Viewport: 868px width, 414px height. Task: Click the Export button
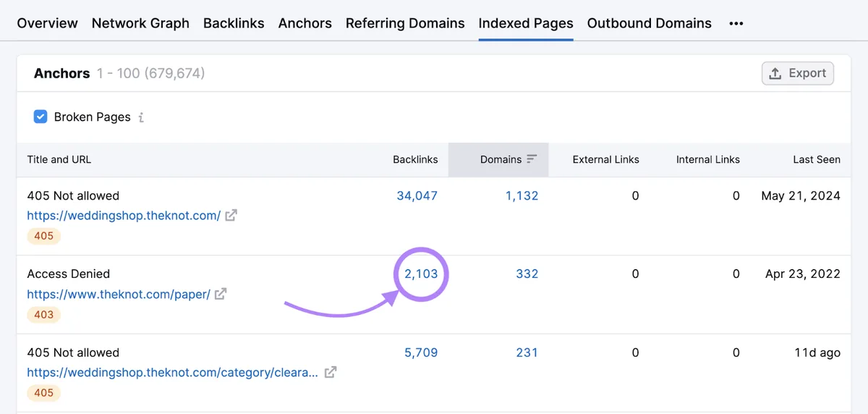(798, 73)
